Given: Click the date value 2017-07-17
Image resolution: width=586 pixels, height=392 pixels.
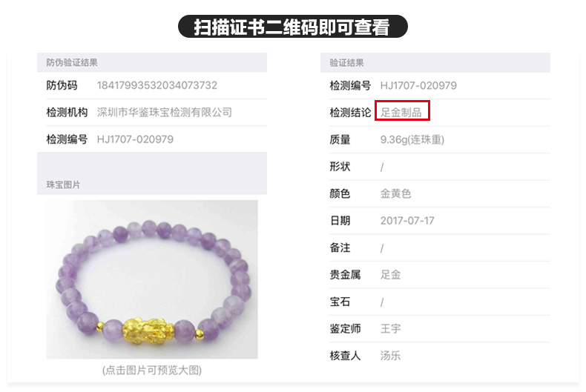Looking at the screenshot, I should [407, 221].
